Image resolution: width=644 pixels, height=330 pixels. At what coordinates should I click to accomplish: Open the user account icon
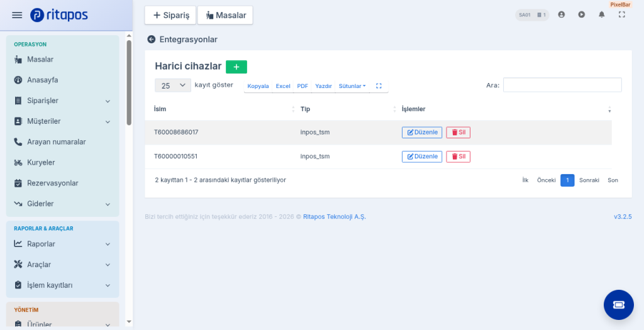(x=562, y=15)
